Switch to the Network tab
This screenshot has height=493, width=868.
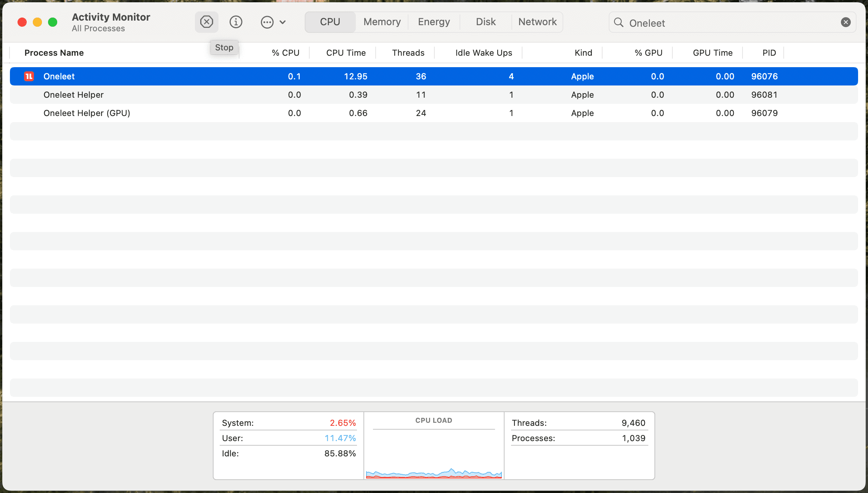tap(537, 22)
